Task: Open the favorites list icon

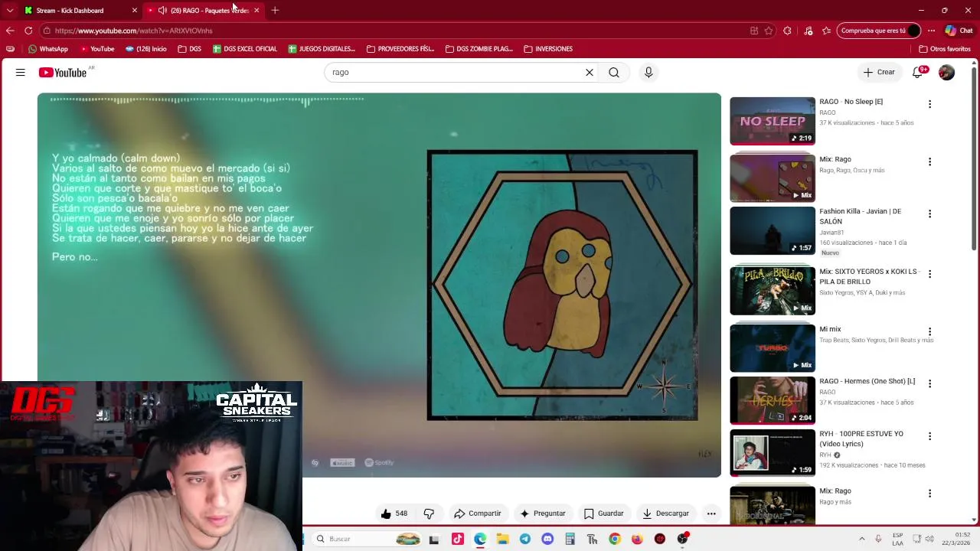Action: tap(826, 31)
